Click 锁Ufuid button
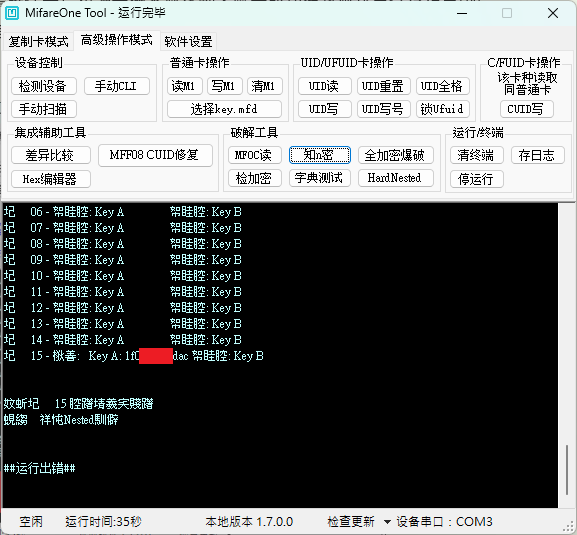This screenshot has height=535, width=577. (x=443, y=109)
